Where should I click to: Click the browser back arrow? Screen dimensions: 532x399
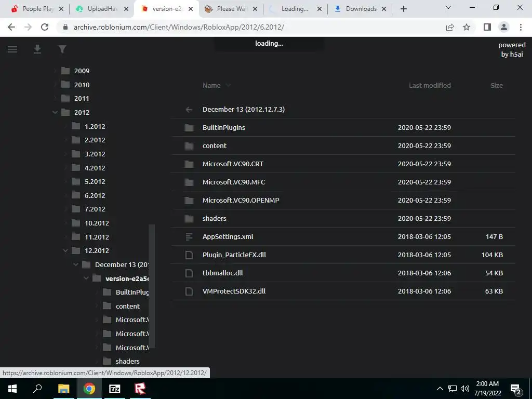11,27
